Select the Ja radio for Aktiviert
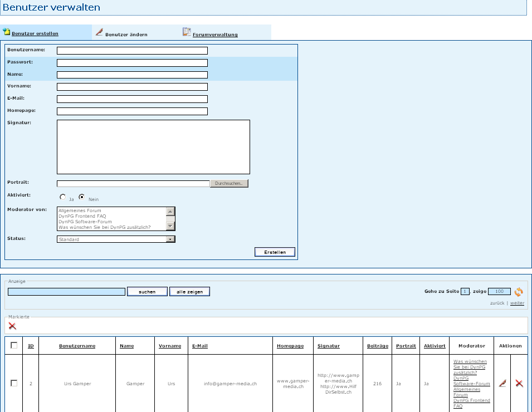Screen dimensions: 532x412 pyautogui.click(x=63, y=197)
